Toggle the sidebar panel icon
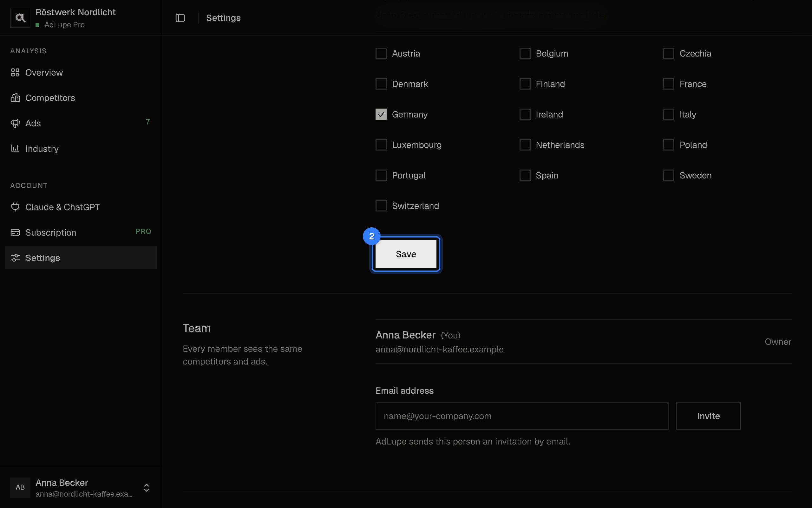812x508 pixels. pos(180,18)
